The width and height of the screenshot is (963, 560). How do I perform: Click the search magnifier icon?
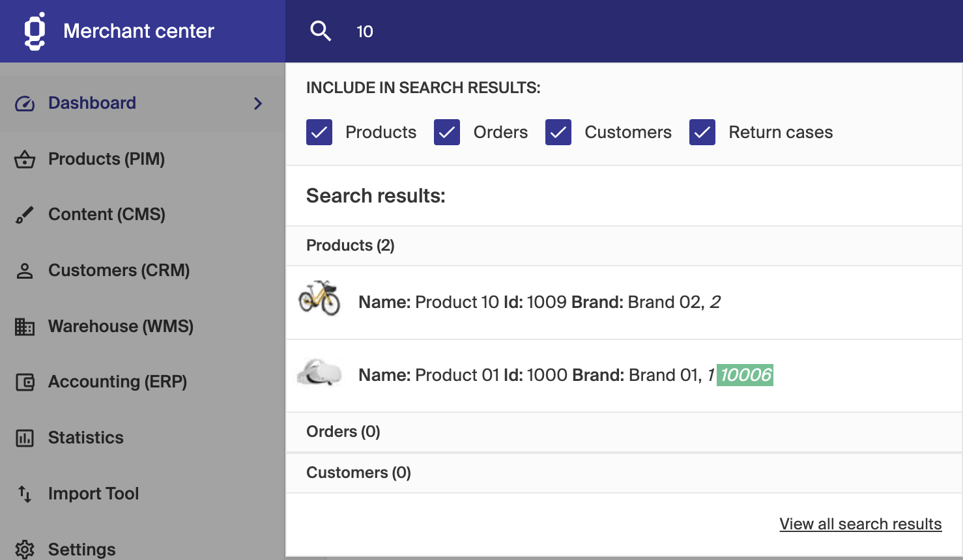coord(320,31)
